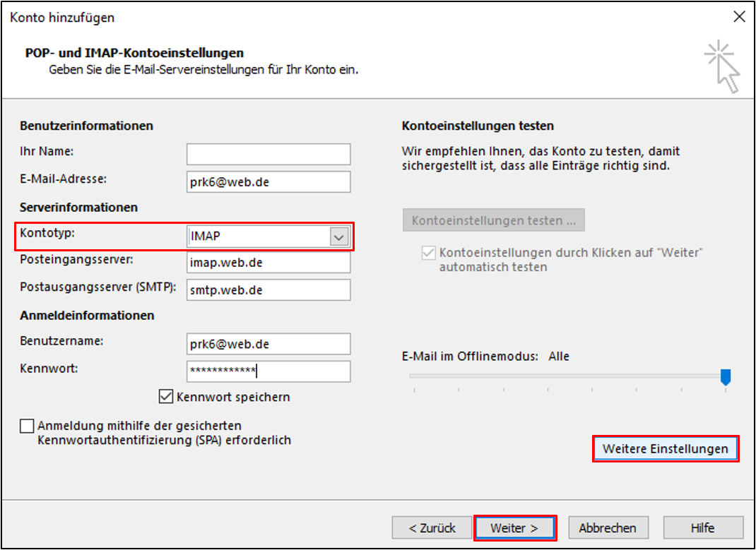Screen dimensions: 756x550
Task: Focus the Ihr Name text field
Action: click(268, 154)
